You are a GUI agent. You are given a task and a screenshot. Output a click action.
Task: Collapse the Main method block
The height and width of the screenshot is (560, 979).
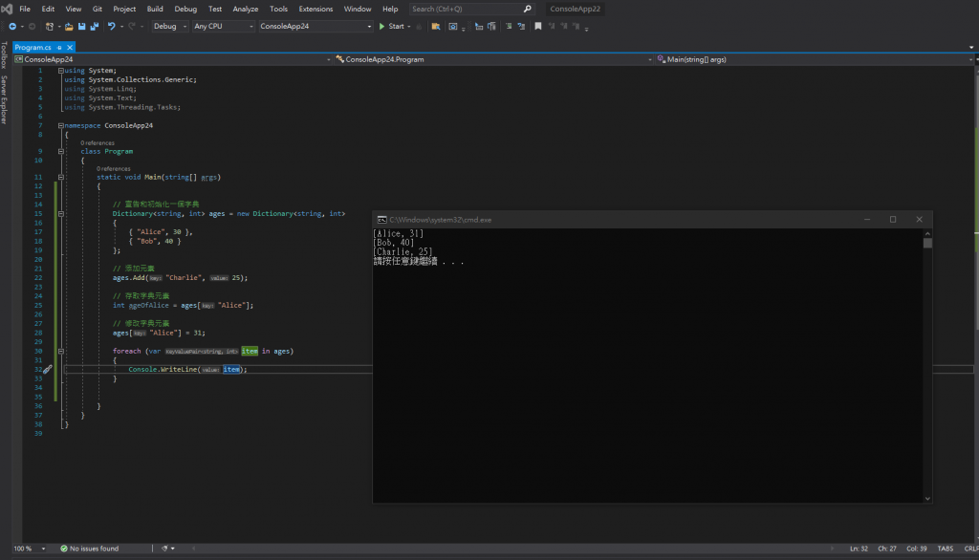coord(60,178)
